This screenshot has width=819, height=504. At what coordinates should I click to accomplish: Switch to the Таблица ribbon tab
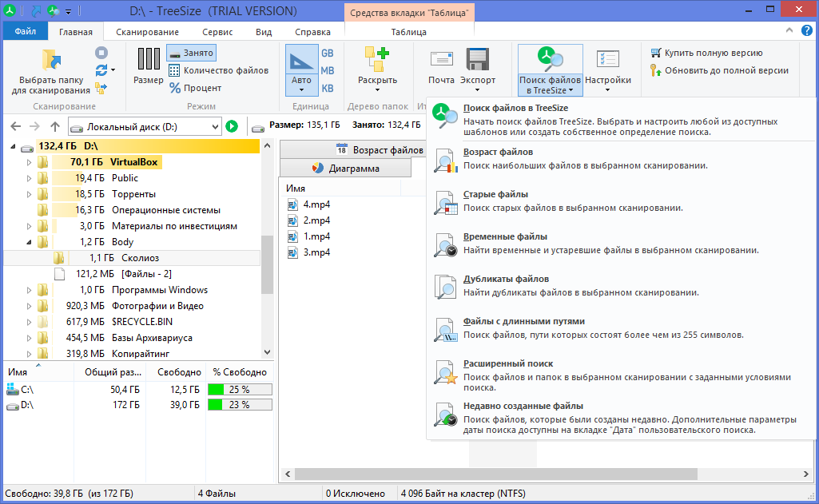(x=409, y=32)
